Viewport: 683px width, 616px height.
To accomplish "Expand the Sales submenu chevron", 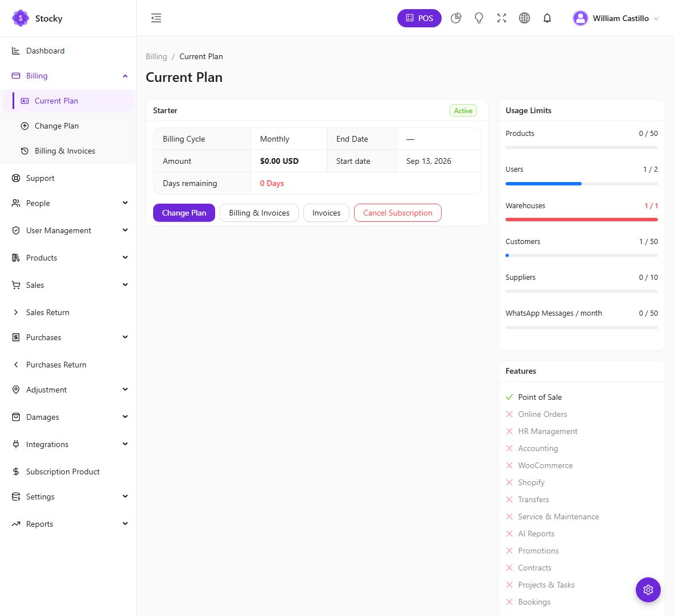I will point(125,285).
